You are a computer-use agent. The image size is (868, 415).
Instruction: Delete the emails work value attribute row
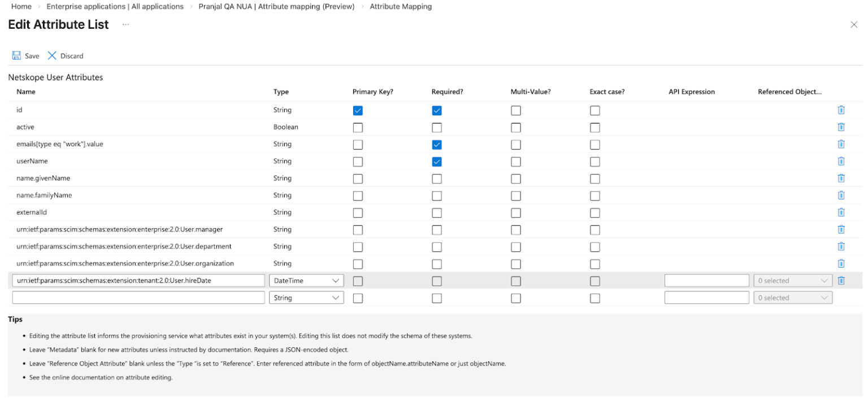coord(841,144)
